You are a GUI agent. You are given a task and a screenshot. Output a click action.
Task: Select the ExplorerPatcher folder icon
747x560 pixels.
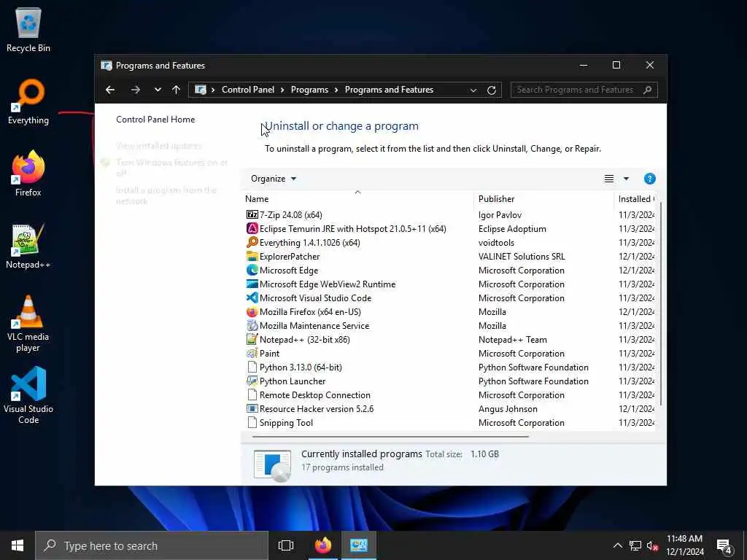(252, 256)
